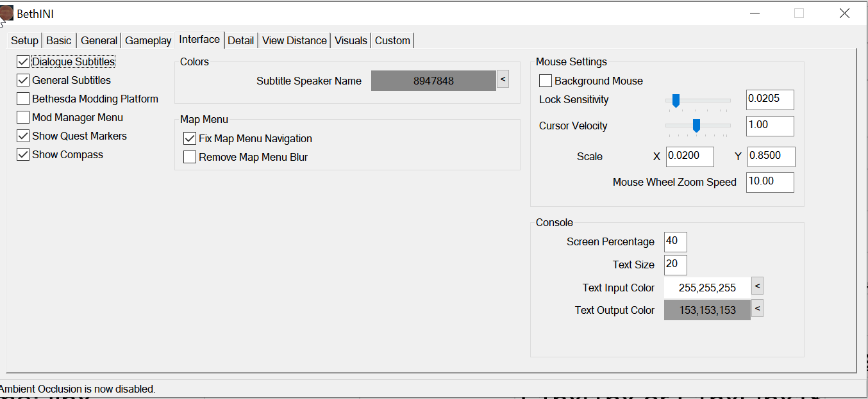868x399 pixels.
Task: Click the Ambient Occlusion status bar message
Action: click(78, 389)
